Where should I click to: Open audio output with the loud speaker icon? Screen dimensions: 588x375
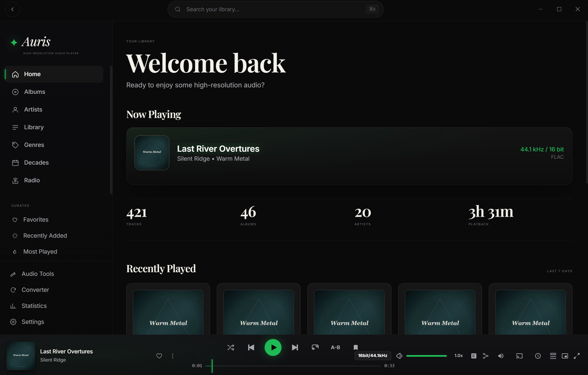[x=501, y=356]
